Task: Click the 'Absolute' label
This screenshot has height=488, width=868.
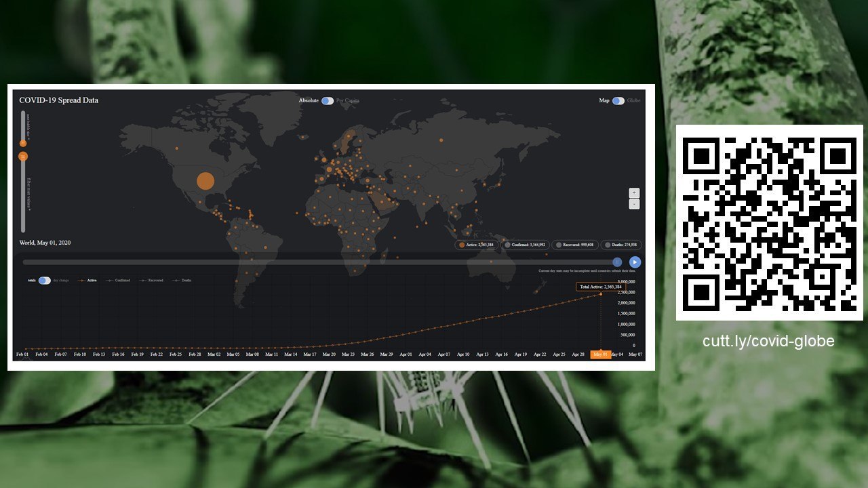Action: pyautogui.click(x=309, y=100)
